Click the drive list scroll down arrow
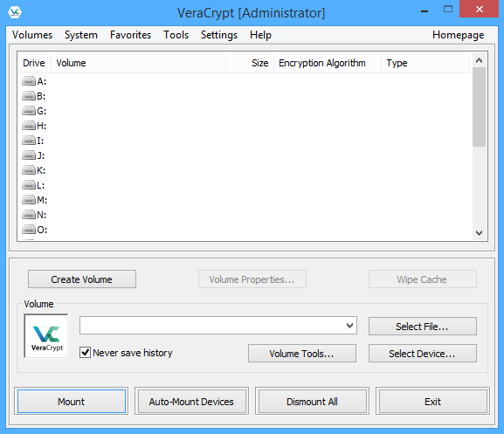 pos(479,233)
